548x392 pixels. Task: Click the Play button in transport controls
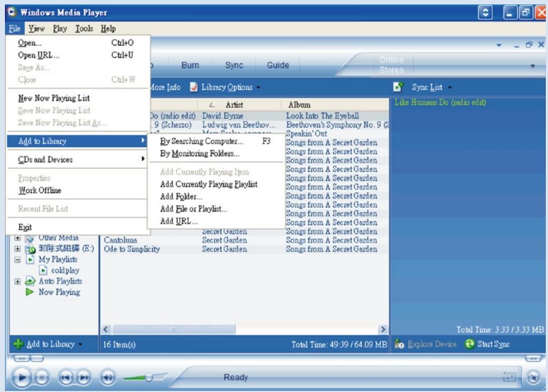21,377
